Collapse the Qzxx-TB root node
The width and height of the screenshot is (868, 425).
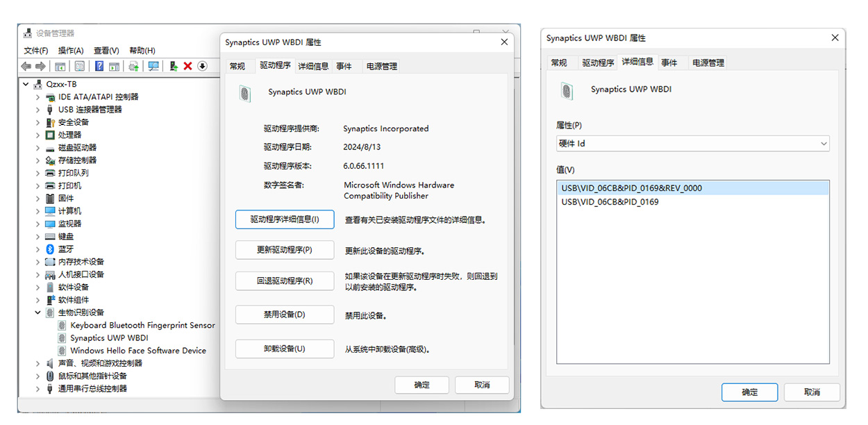click(x=26, y=84)
